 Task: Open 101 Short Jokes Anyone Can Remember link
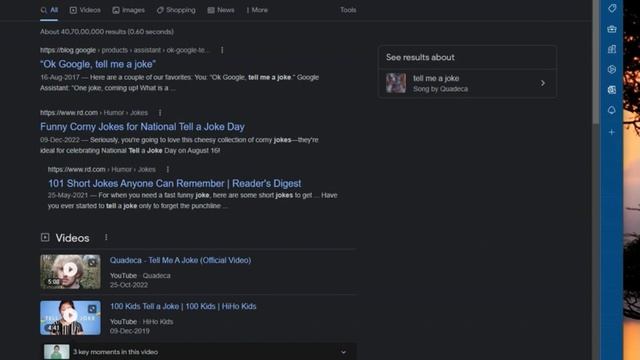(175, 183)
